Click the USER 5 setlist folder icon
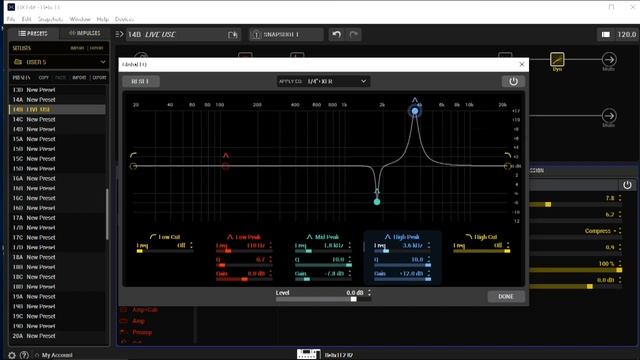640x360 pixels. 18,62
